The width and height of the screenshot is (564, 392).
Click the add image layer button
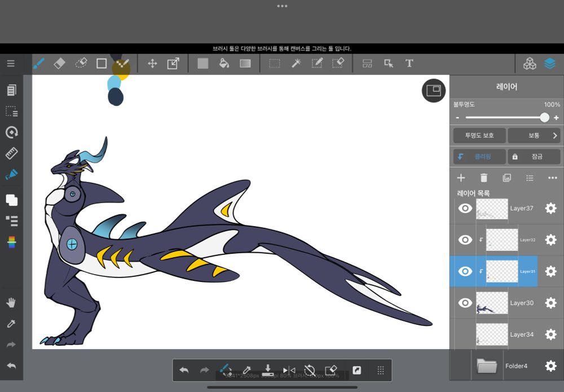pos(507,178)
